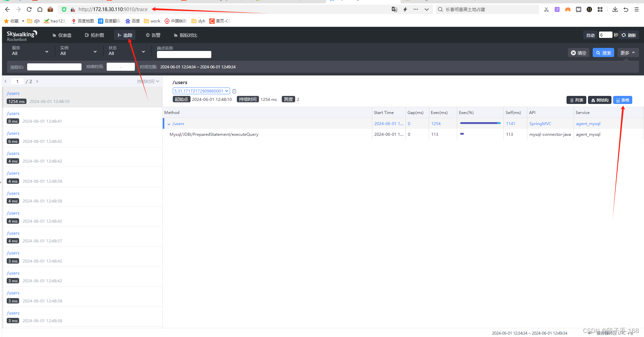This screenshot has width=644, height=337.
Task: Click the 搜索 search button
Action: (x=603, y=53)
